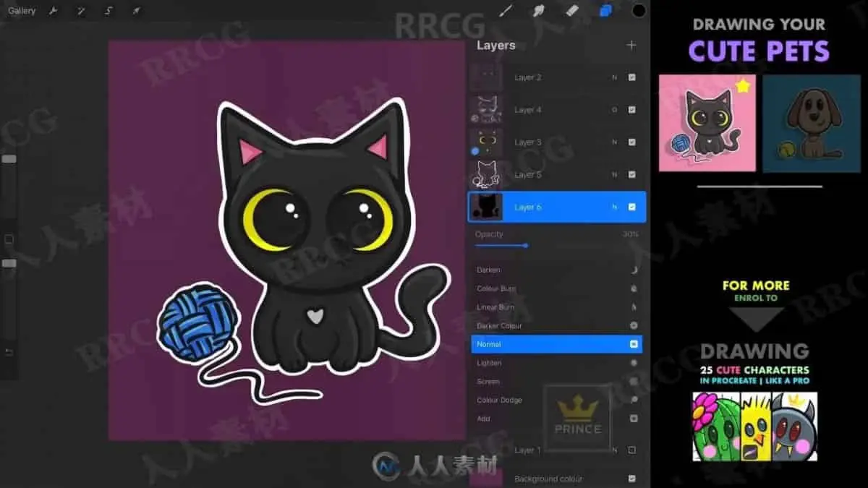Open blend mode N of Layer 1
Screen dimensions: 868x488
coord(615,450)
